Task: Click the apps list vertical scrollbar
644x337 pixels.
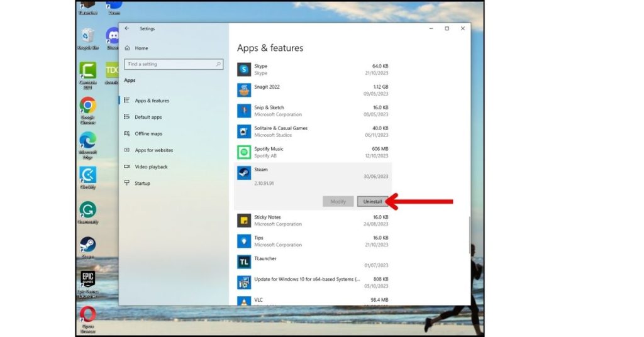Action: [x=469, y=235]
